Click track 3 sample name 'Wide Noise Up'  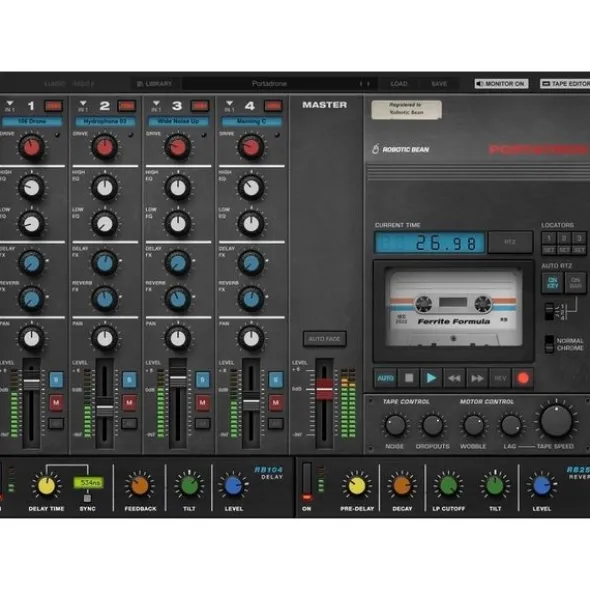point(178,121)
